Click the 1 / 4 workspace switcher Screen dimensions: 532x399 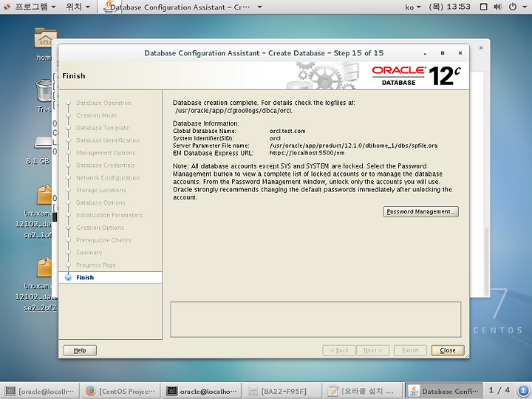point(499,391)
